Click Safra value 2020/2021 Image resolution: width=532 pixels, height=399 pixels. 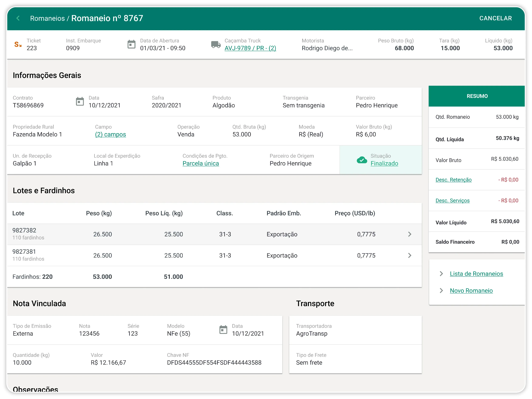[x=166, y=105]
